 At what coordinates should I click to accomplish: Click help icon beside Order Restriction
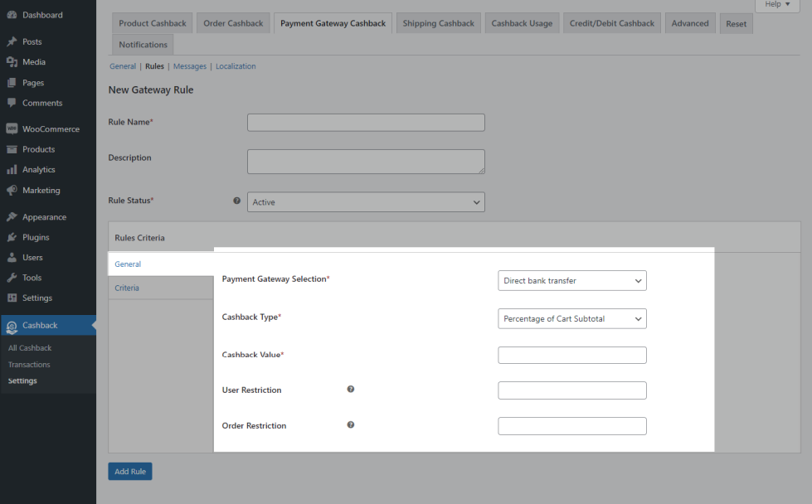(351, 425)
